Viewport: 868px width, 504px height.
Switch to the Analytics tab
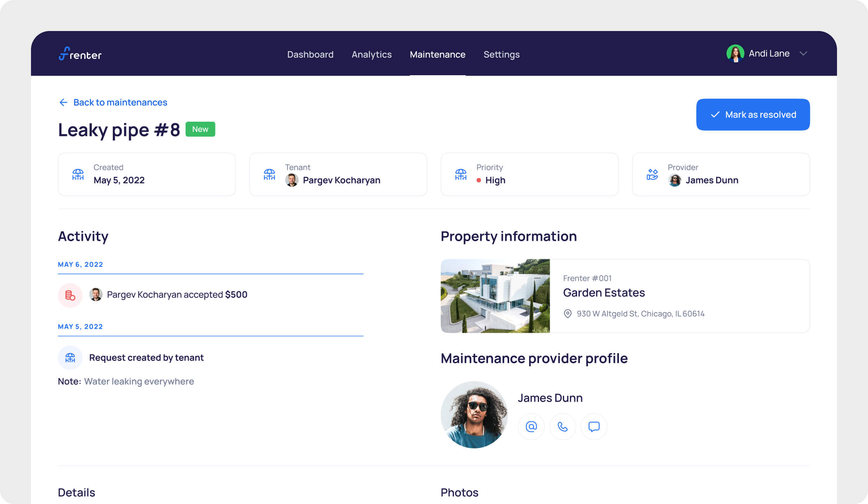(372, 54)
